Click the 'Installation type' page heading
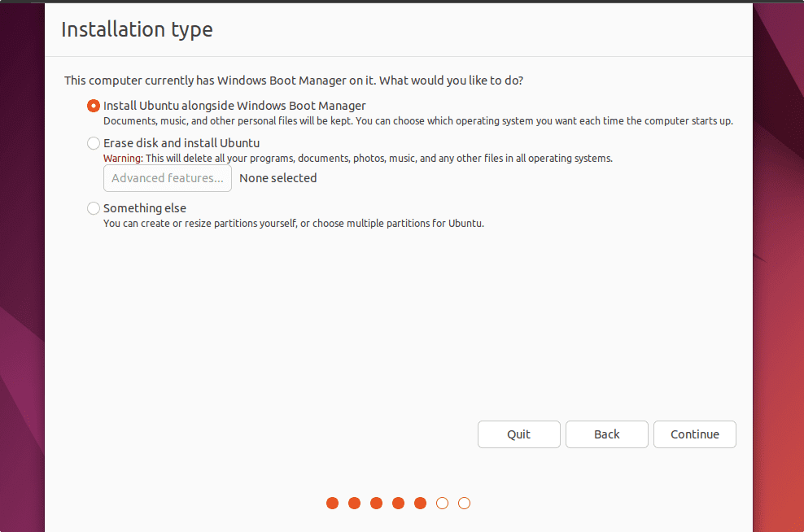The width and height of the screenshot is (804, 532). tap(137, 30)
